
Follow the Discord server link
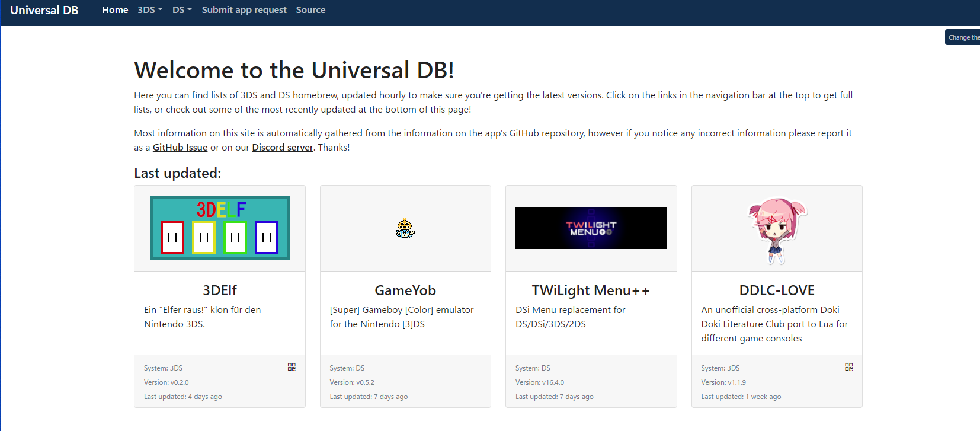click(x=283, y=148)
